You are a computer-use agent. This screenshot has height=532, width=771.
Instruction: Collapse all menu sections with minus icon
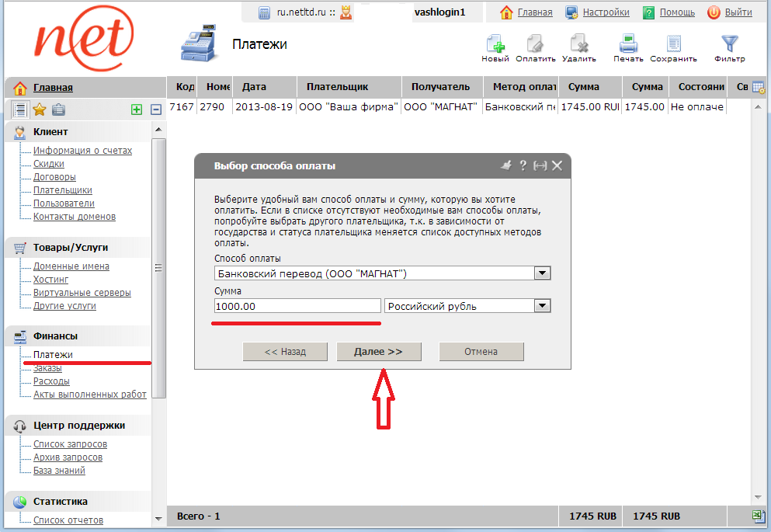tap(155, 110)
